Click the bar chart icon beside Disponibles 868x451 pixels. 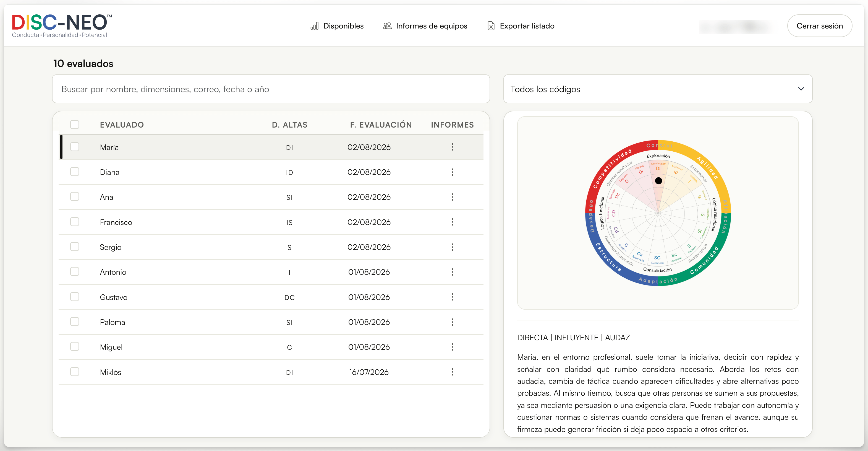coord(314,26)
